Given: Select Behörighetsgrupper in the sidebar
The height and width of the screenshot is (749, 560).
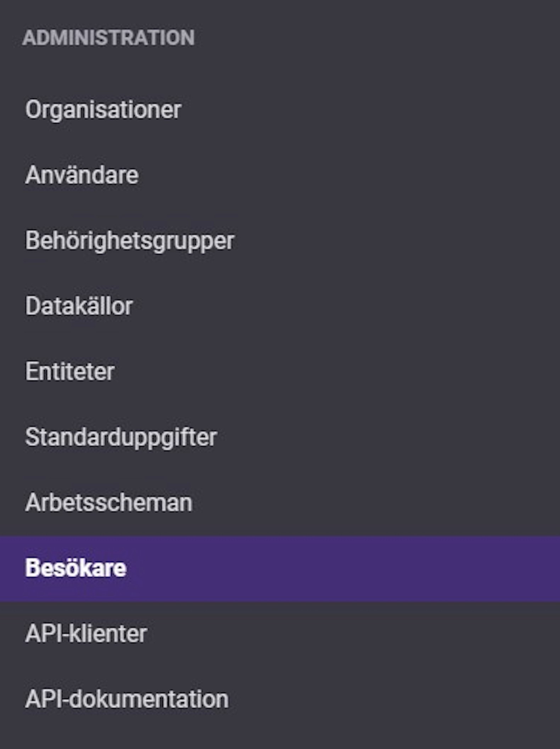Looking at the screenshot, I should 280,241.
